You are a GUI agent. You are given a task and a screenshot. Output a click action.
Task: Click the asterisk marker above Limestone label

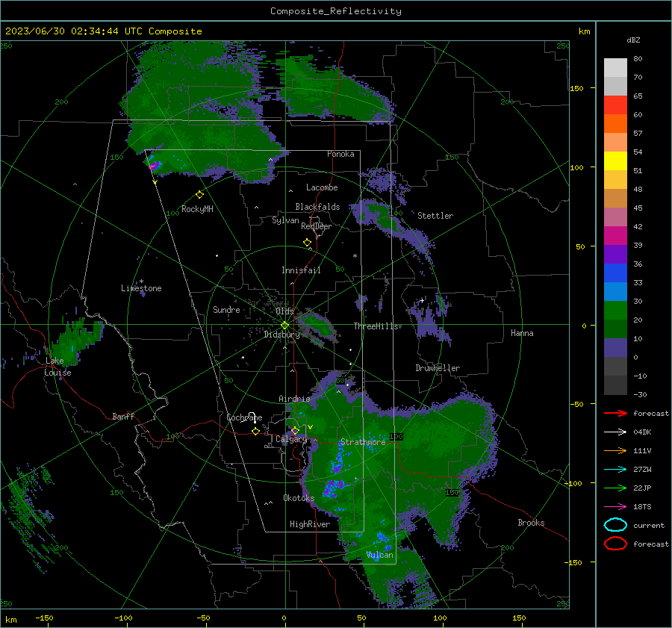pos(141,282)
